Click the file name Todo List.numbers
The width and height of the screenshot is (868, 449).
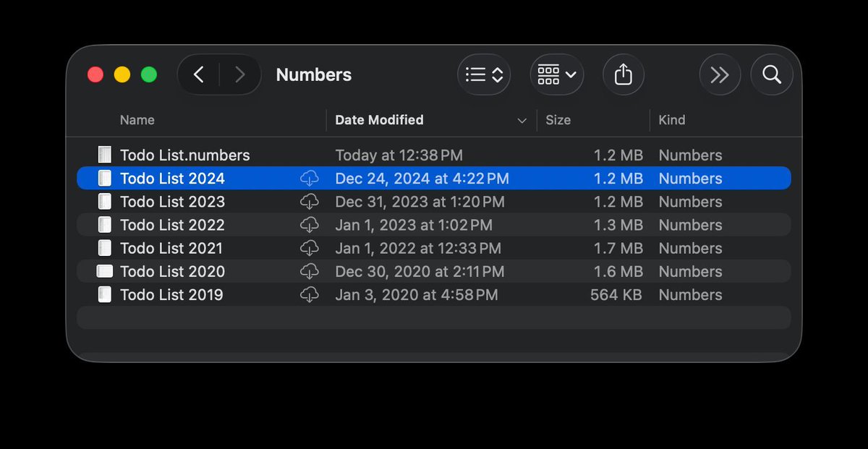(x=185, y=155)
